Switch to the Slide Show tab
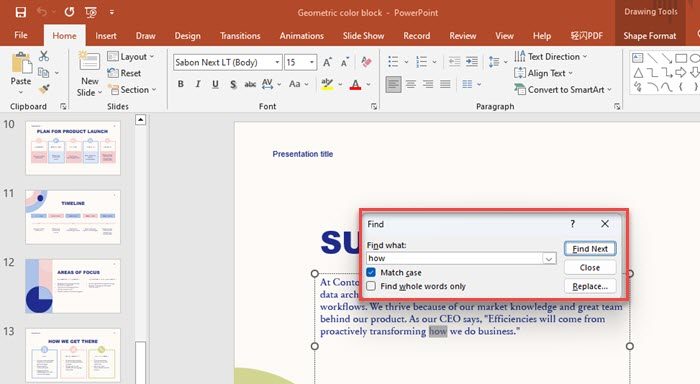Image resolution: width=700 pixels, height=384 pixels. (x=363, y=36)
